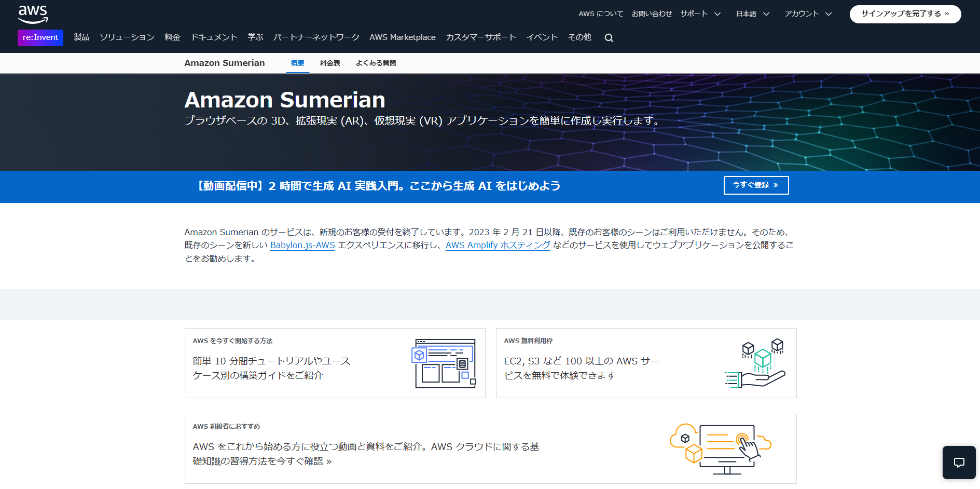
Task: Click the AWS Amplify ホスティング link
Action: pyautogui.click(x=498, y=246)
